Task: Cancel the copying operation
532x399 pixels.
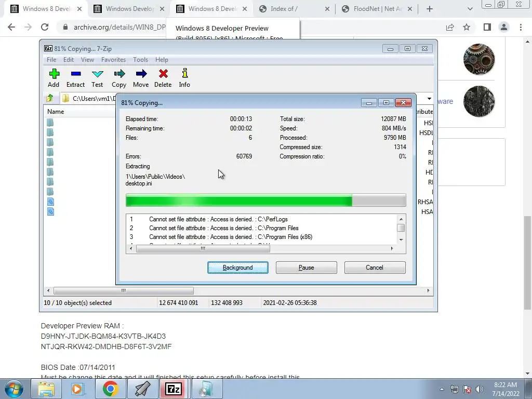Action: click(x=375, y=268)
